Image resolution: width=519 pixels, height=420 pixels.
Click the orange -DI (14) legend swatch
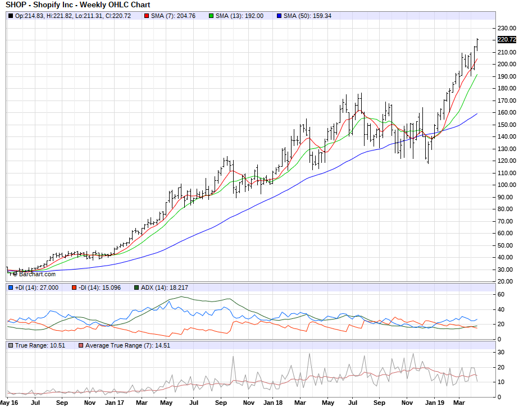point(74,288)
